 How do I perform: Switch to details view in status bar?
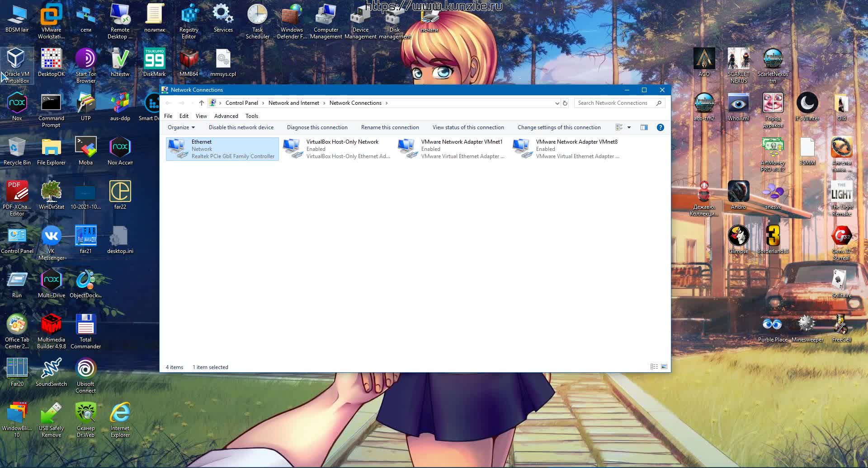[654, 367]
